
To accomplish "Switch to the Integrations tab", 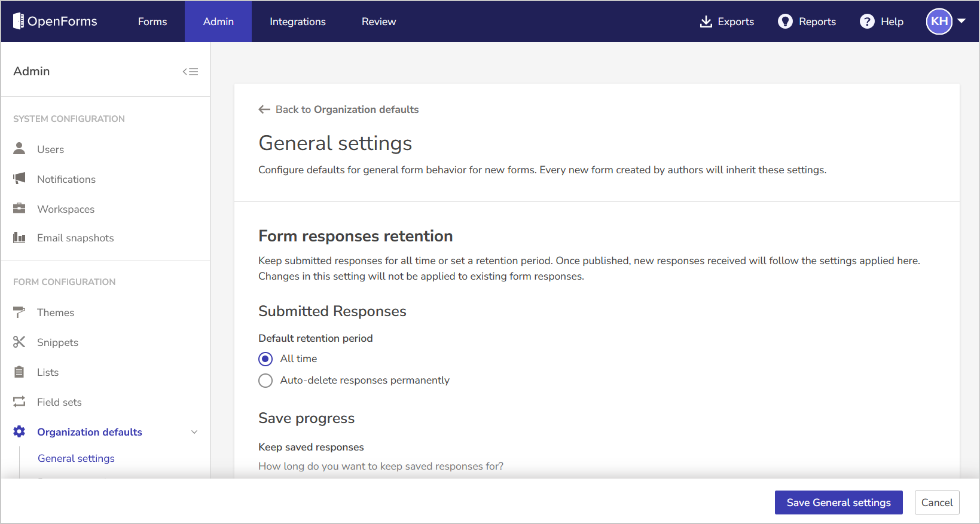I will click(x=297, y=22).
